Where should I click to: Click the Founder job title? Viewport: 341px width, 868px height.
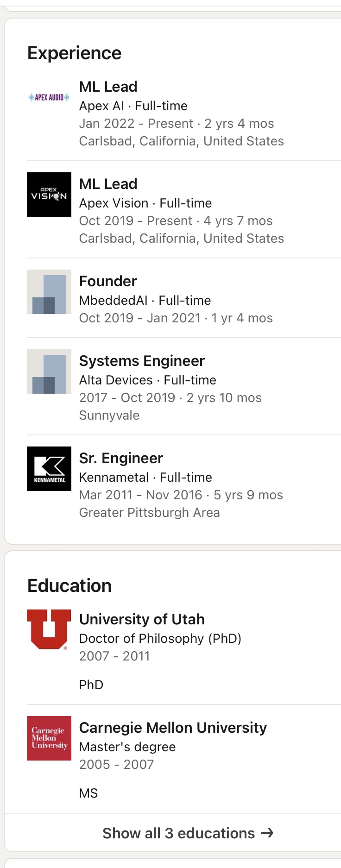(108, 281)
